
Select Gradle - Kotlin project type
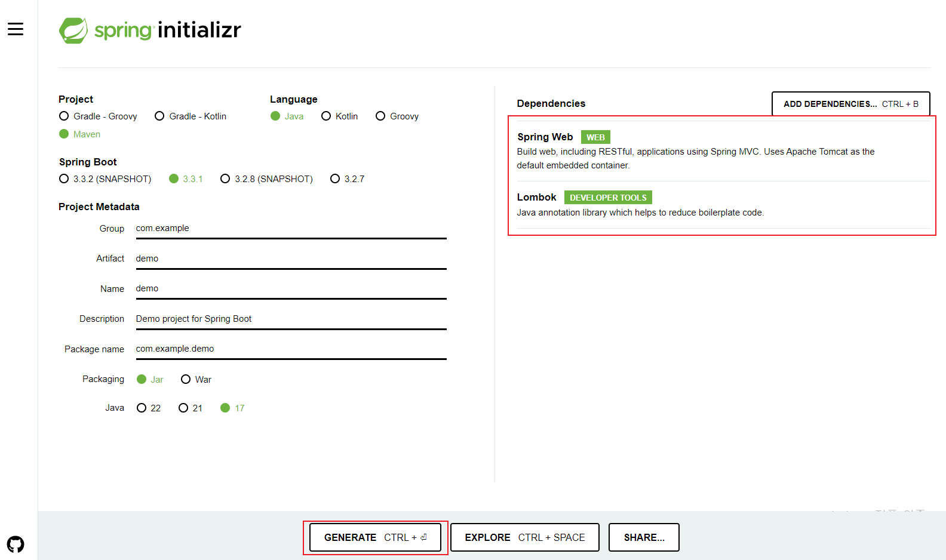pyautogui.click(x=191, y=116)
